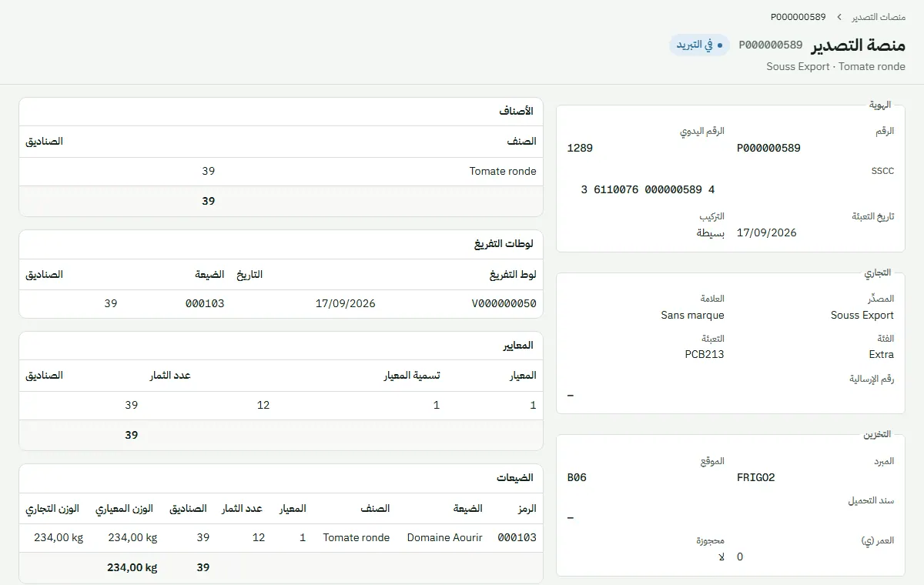Click packaging value PCB213
Image resolution: width=924 pixels, height=585 pixels.
click(705, 355)
